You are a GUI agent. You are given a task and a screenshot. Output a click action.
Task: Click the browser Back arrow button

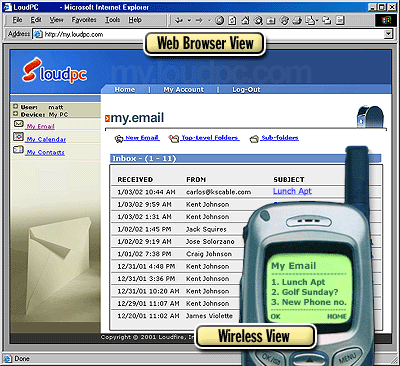[x=179, y=21]
